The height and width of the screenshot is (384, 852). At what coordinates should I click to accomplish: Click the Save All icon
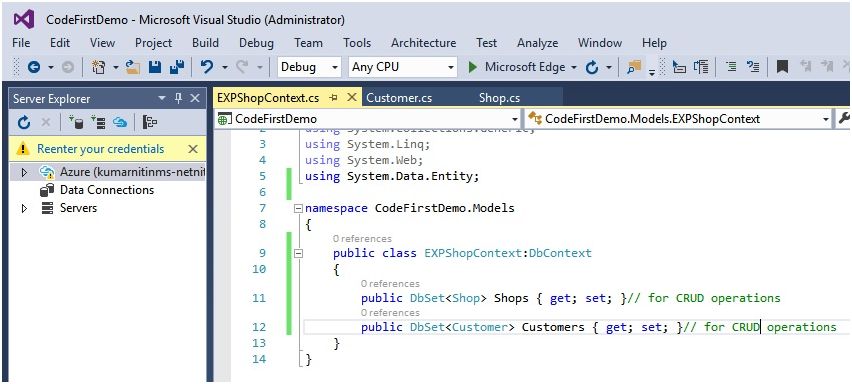(177, 67)
